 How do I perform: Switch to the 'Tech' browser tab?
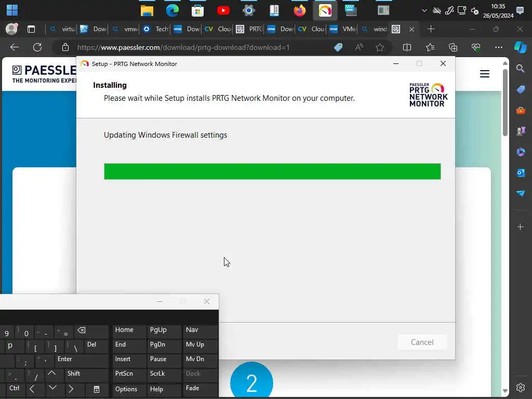155,29
